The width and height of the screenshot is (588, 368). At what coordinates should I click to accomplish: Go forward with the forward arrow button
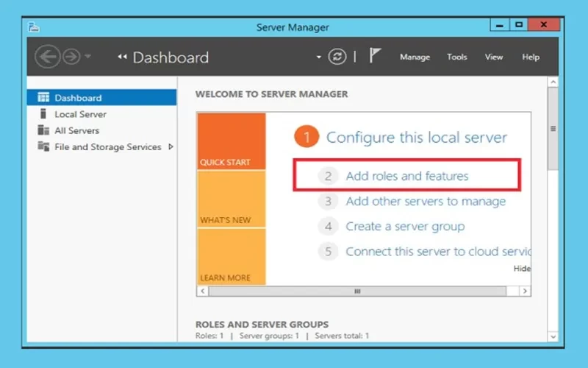coord(71,57)
